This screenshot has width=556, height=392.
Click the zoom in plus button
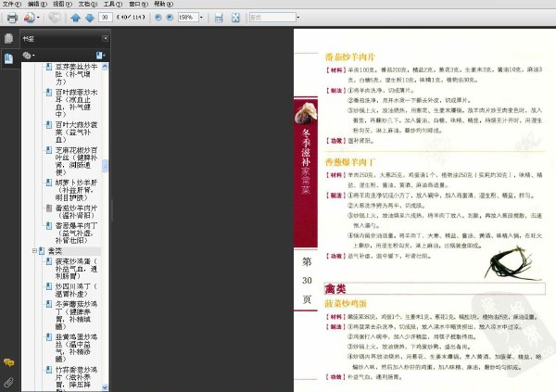(170, 17)
